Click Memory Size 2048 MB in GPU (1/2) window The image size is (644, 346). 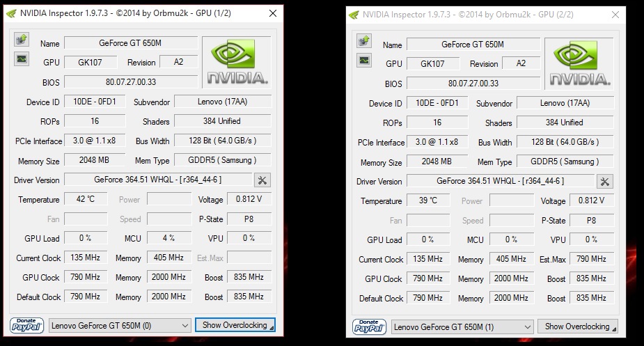[95, 160]
